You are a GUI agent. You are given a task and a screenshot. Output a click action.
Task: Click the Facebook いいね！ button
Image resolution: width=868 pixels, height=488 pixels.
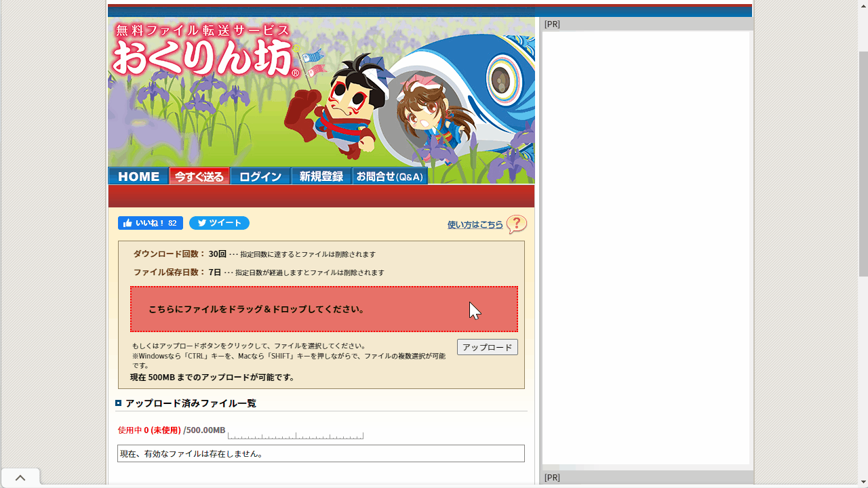click(x=151, y=223)
